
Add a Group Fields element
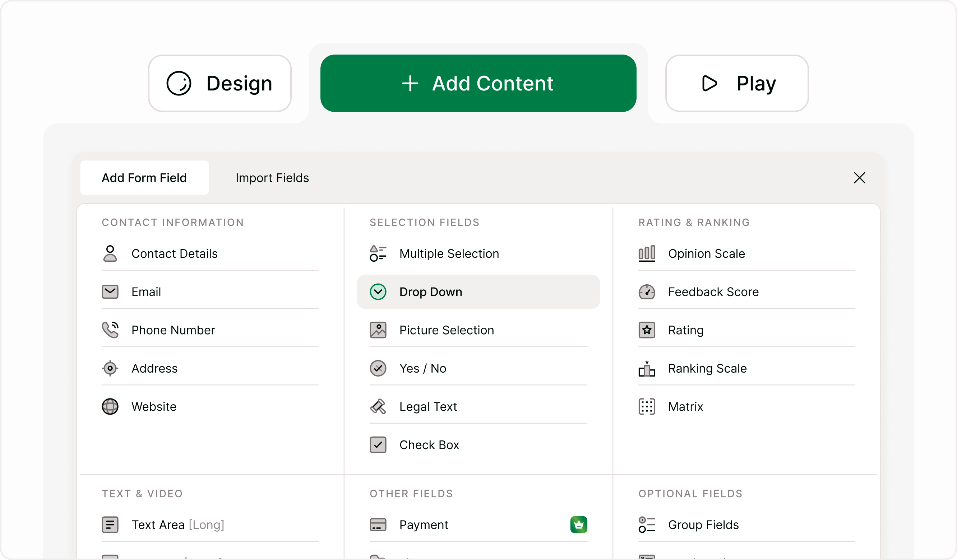click(747, 525)
